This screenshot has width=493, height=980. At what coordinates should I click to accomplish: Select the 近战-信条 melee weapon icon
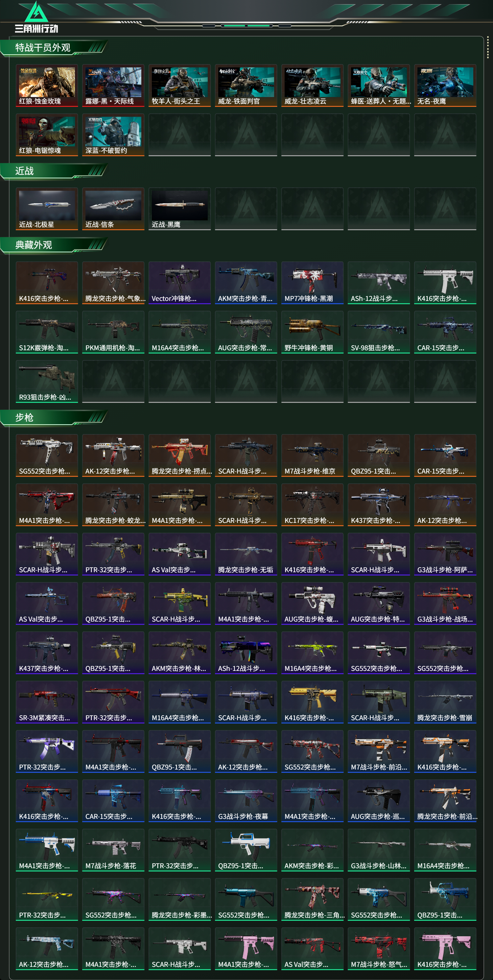(113, 209)
